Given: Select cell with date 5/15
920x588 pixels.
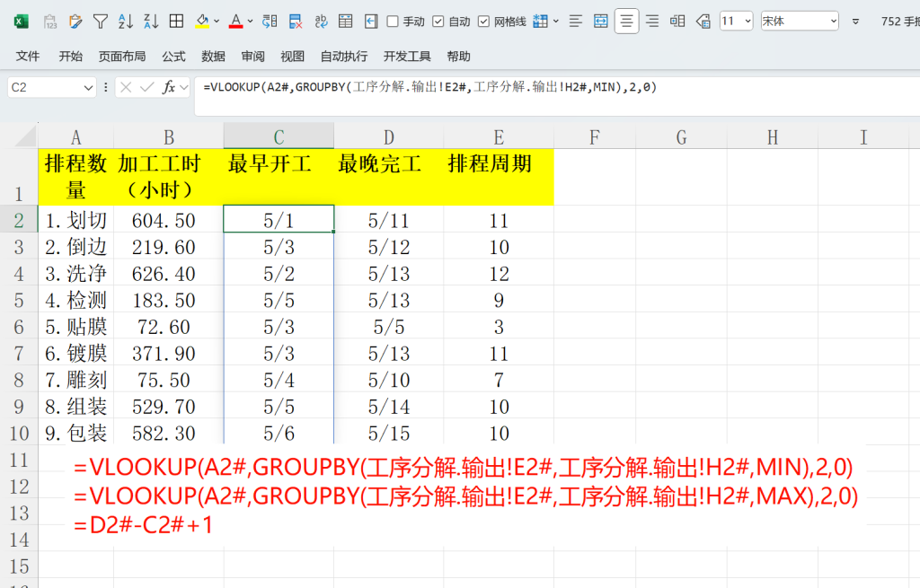Looking at the screenshot, I should (389, 433).
